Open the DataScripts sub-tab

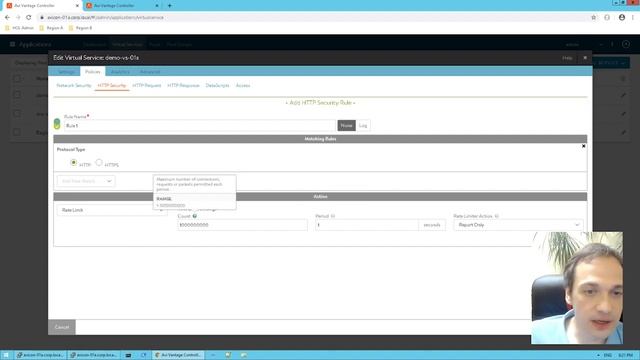(x=218, y=85)
